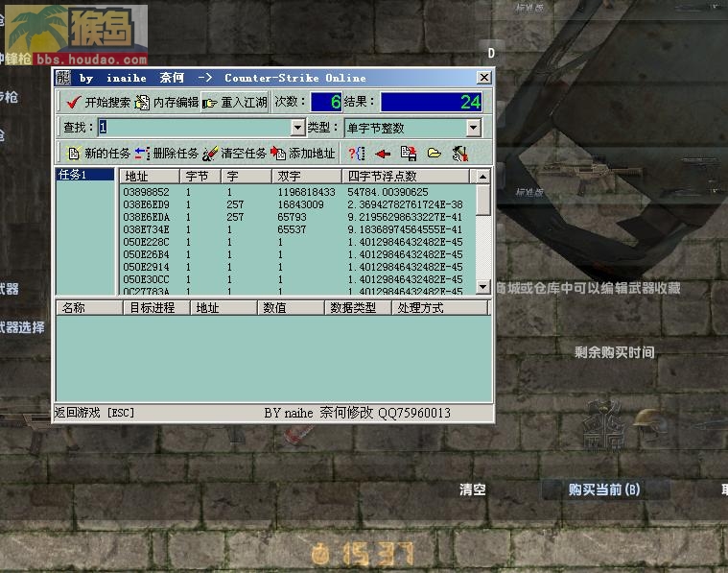Click the title bar app icon

tap(62, 78)
